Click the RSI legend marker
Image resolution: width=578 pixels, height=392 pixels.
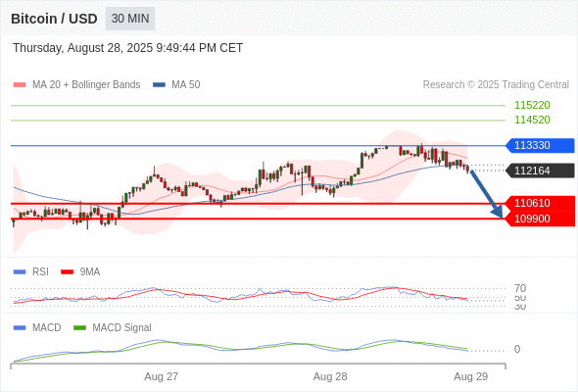pos(20,272)
